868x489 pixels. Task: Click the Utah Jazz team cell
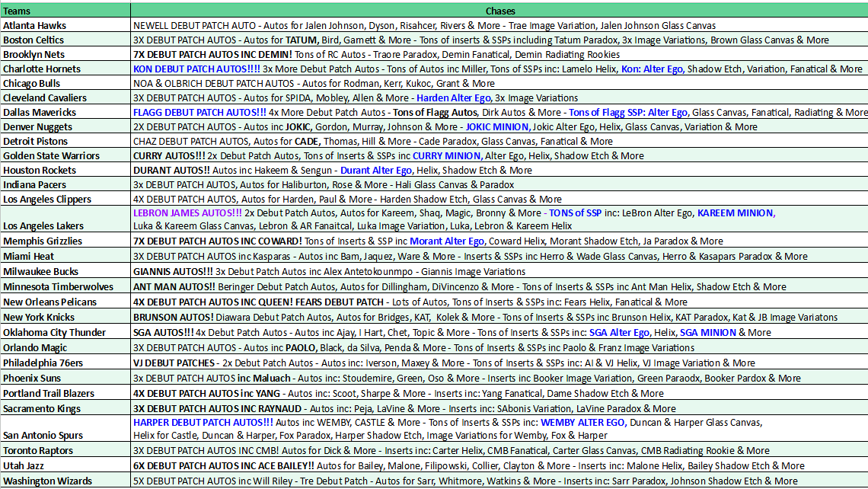(65, 465)
